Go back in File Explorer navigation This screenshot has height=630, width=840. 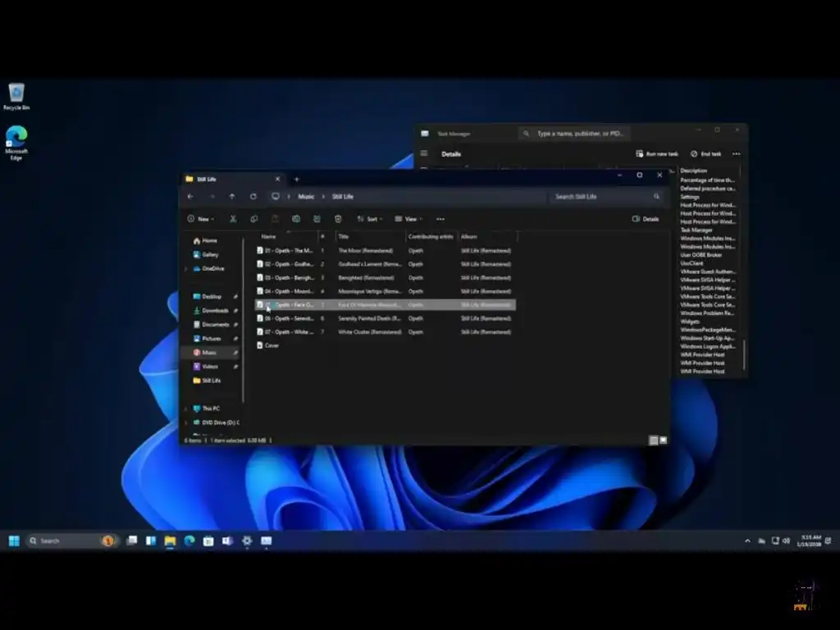(x=190, y=197)
